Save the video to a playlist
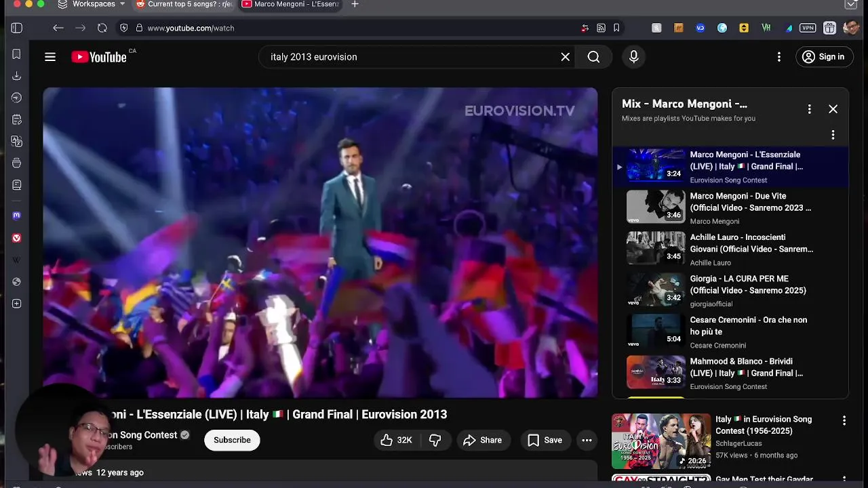 tap(545, 441)
